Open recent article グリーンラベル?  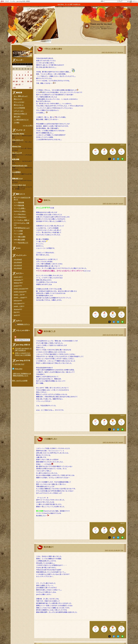coord(19,102)
